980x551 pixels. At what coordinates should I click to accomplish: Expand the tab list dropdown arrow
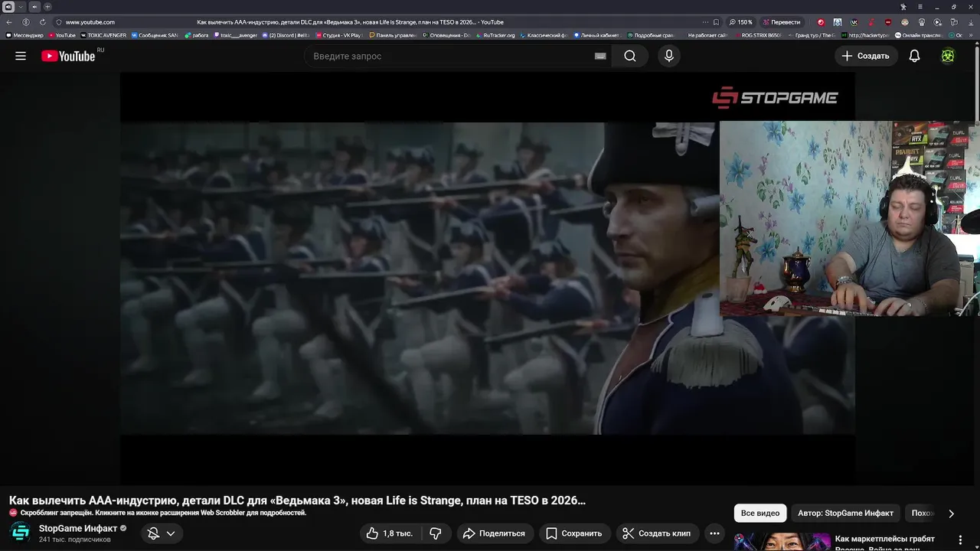click(21, 7)
